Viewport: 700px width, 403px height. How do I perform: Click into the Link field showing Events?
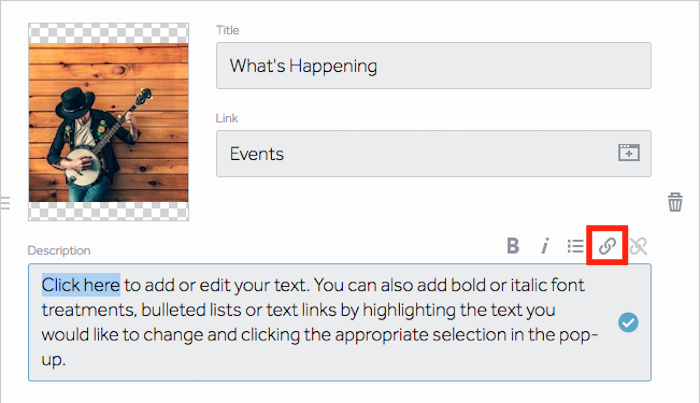[x=433, y=154]
